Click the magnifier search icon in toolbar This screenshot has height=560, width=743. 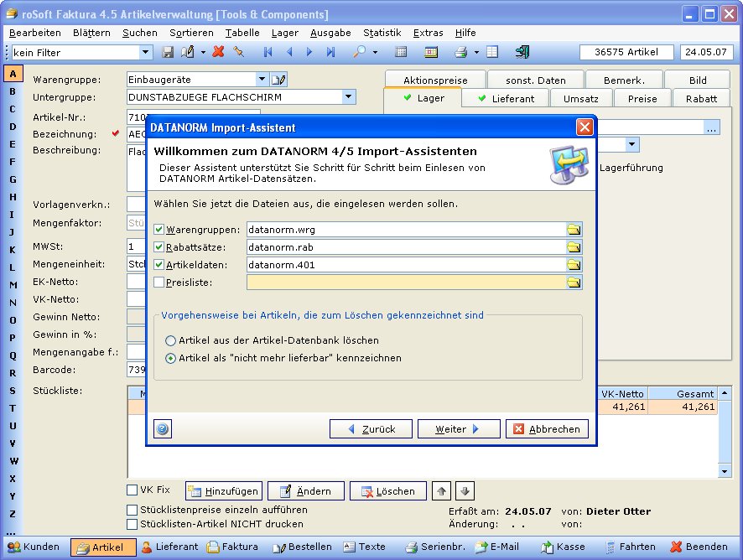(359, 52)
